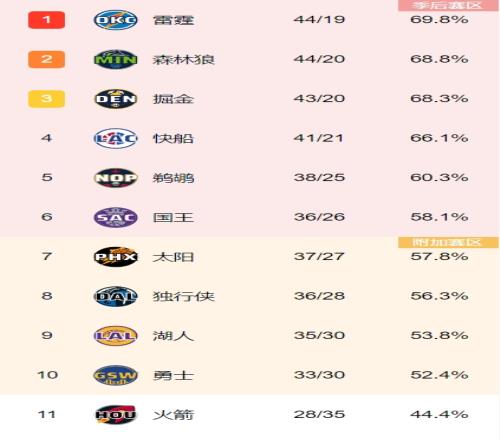500x440 pixels.
Task: Select the yellow rank 3 badge
Action: pos(46,99)
